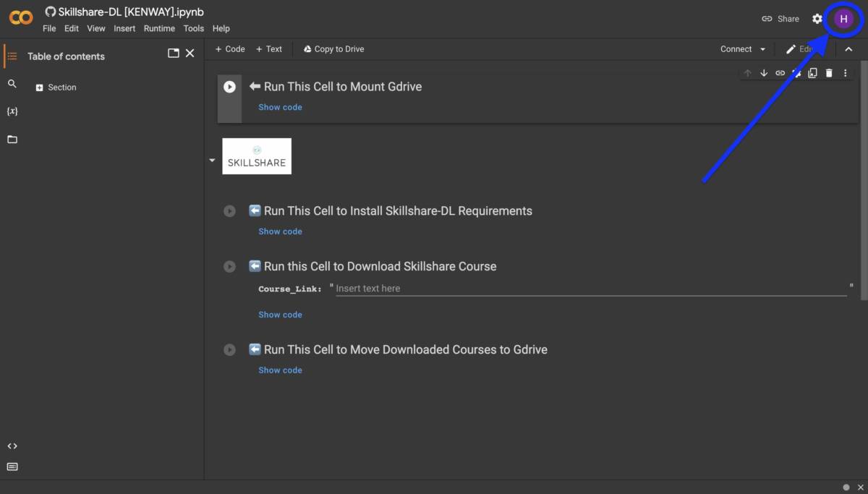Viewport: 868px width, 494px height.
Task: Open the Tools menu
Action: click(x=194, y=29)
